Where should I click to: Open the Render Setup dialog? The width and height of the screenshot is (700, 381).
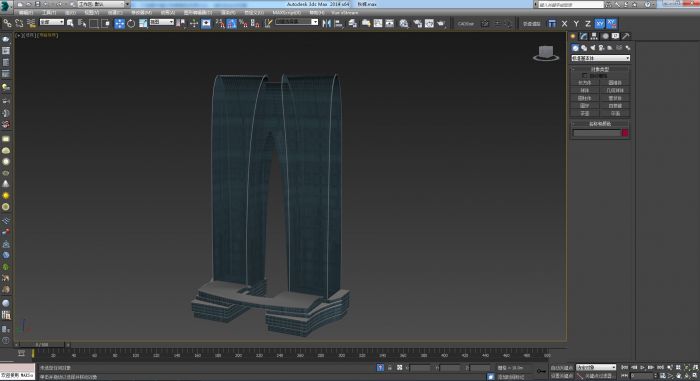point(417,23)
